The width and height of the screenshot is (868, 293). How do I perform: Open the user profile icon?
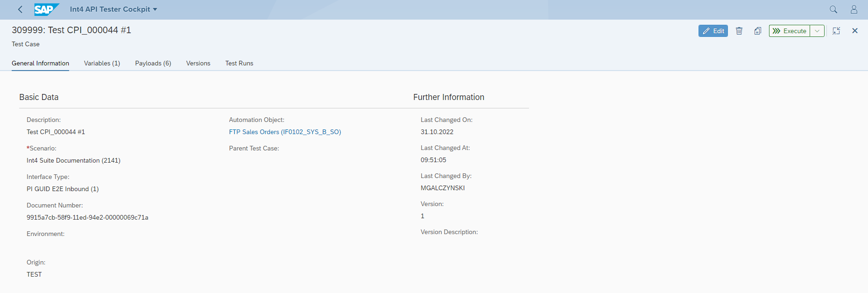pyautogui.click(x=854, y=9)
